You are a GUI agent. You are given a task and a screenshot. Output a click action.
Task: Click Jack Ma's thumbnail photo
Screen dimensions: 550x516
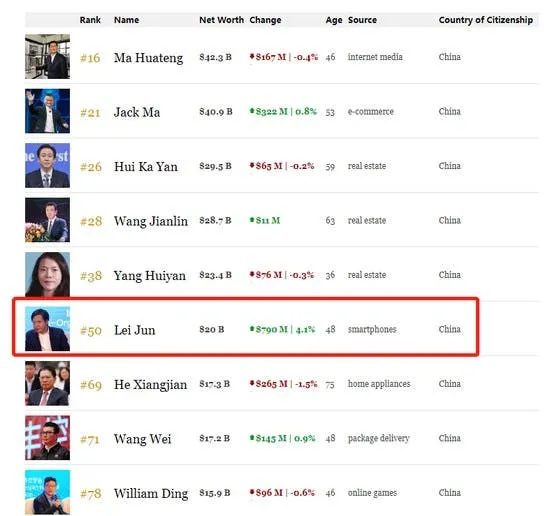click(x=47, y=111)
